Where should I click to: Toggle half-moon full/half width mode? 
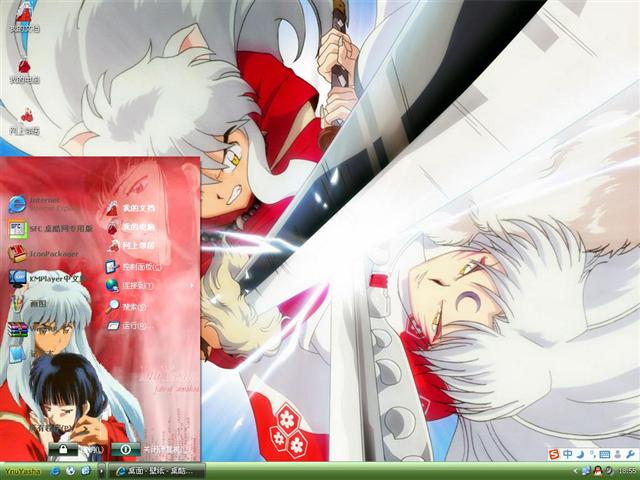click(580, 454)
